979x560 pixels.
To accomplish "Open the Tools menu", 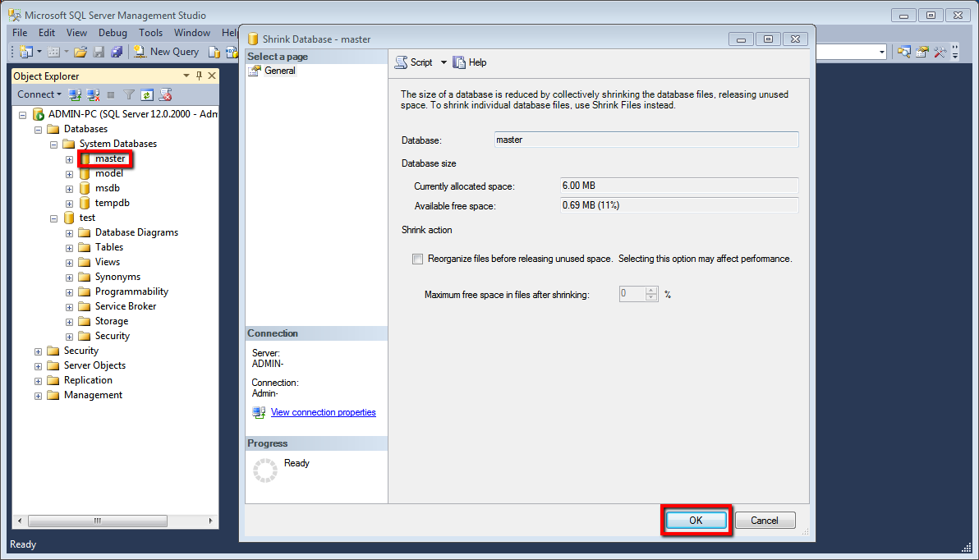I will coord(150,33).
